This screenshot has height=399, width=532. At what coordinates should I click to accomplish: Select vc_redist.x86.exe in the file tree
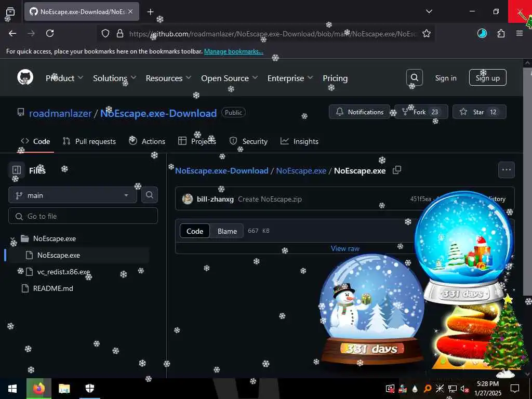63,272
